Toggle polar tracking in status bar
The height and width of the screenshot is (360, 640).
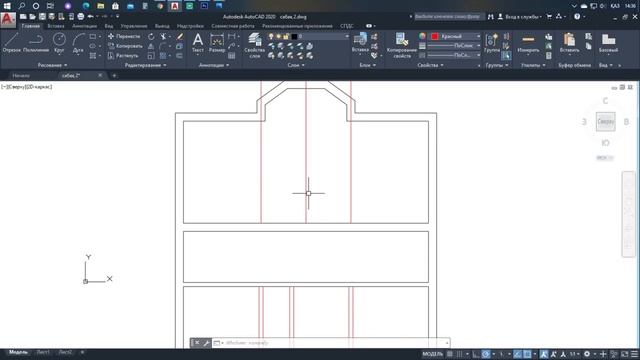pos(486,354)
